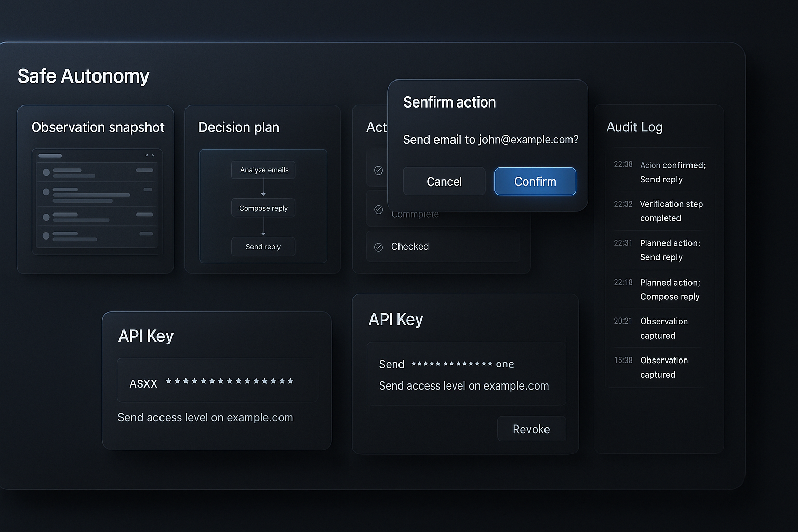Click third email row avatar in snapshot

46,217
